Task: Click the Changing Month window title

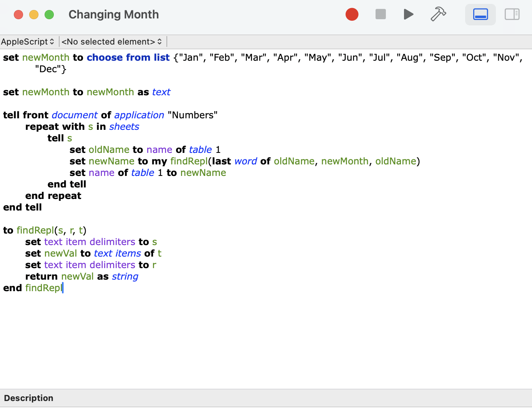Action: tap(114, 15)
